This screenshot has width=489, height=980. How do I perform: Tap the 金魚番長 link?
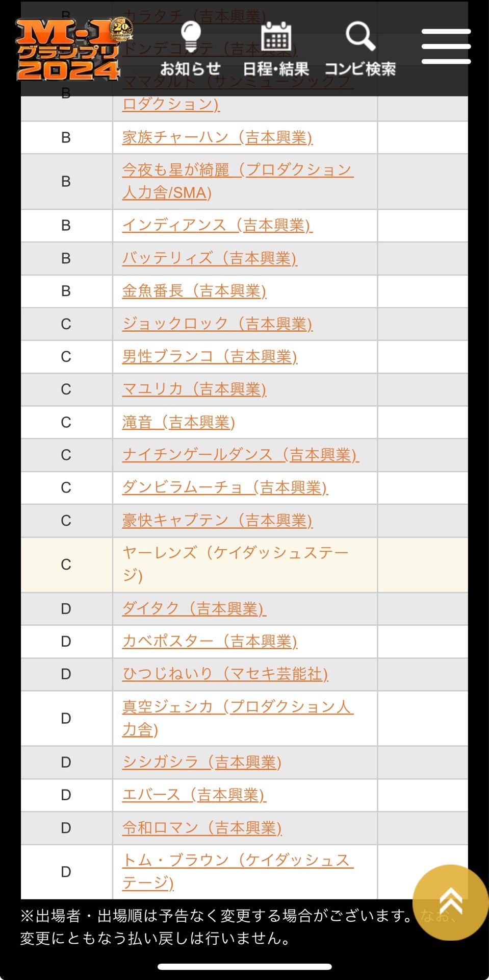pyautogui.click(x=194, y=291)
